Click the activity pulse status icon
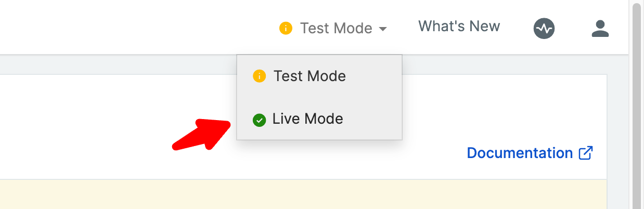This screenshot has height=209, width=644. click(544, 29)
